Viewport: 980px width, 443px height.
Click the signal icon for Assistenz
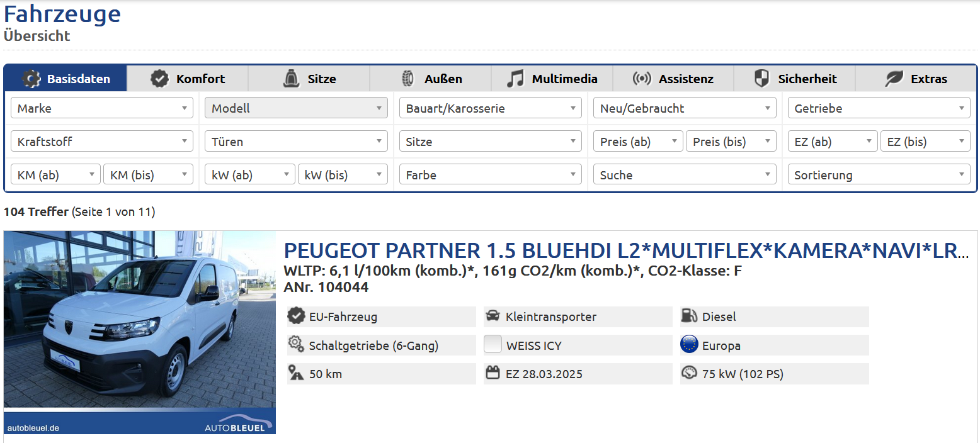click(x=642, y=79)
